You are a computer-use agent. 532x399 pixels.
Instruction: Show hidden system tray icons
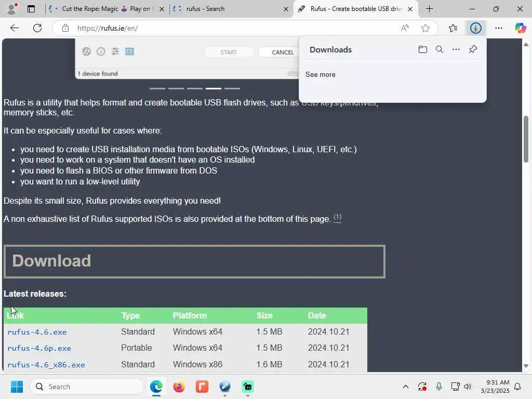[x=405, y=387]
